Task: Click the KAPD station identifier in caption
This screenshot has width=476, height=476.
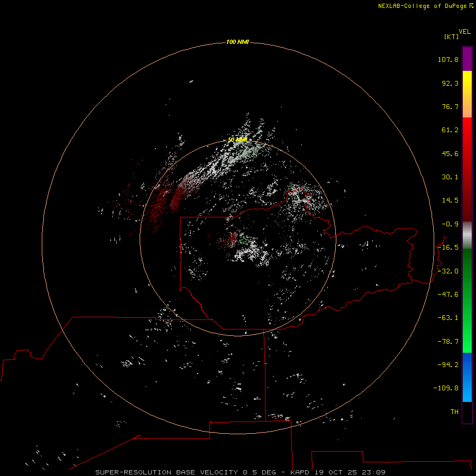Action: [x=300, y=472]
